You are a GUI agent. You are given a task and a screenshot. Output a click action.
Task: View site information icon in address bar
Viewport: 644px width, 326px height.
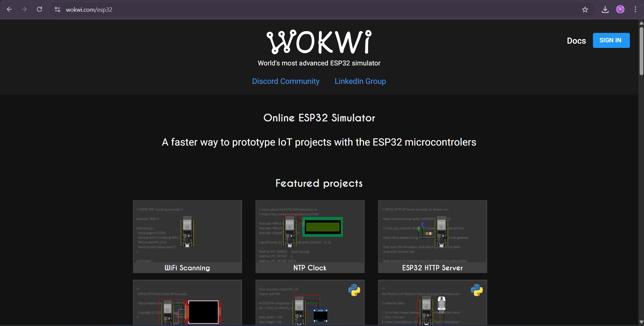pyautogui.click(x=57, y=10)
